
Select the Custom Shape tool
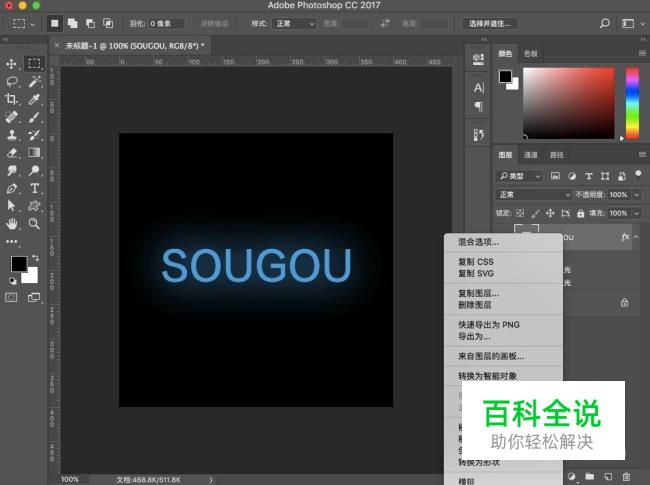[x=34, y=206]
